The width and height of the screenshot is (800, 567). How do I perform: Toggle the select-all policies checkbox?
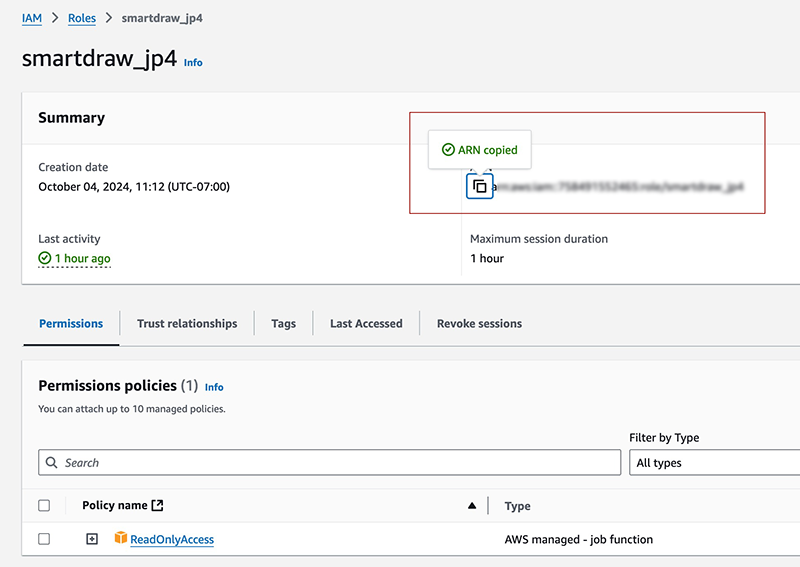pos(44,506)
